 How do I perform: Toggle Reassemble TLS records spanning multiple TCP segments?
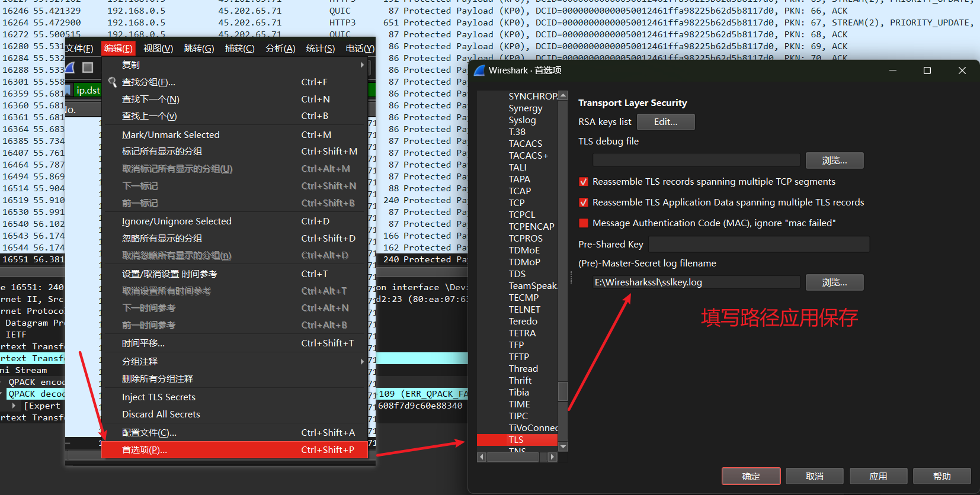click(584, 182)
